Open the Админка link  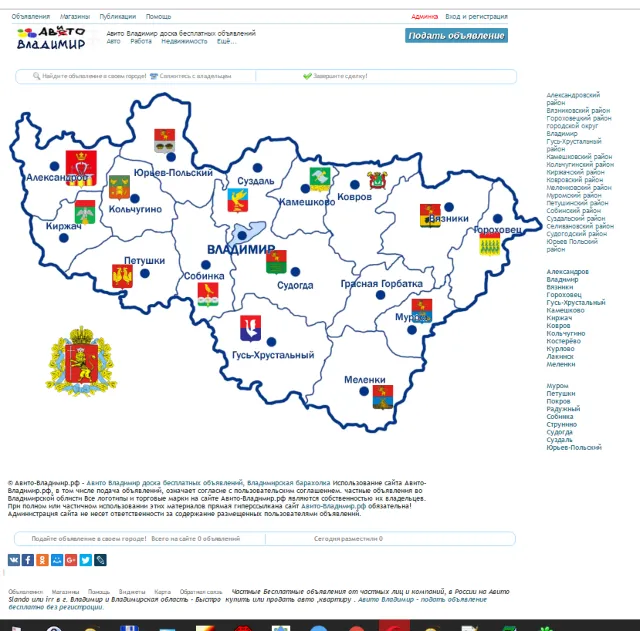tap(424, 16)
